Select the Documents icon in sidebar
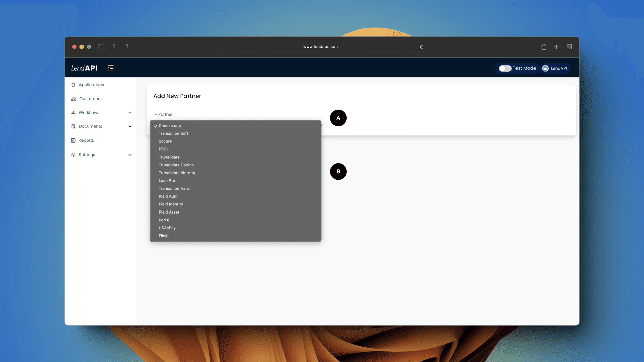Viewport: 644px width, 362px height. point(73,126)
